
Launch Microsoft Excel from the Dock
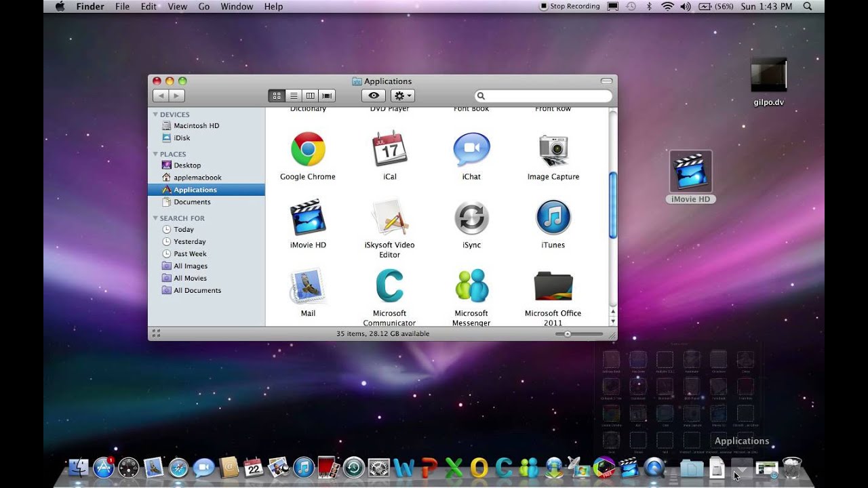point(454,468)
